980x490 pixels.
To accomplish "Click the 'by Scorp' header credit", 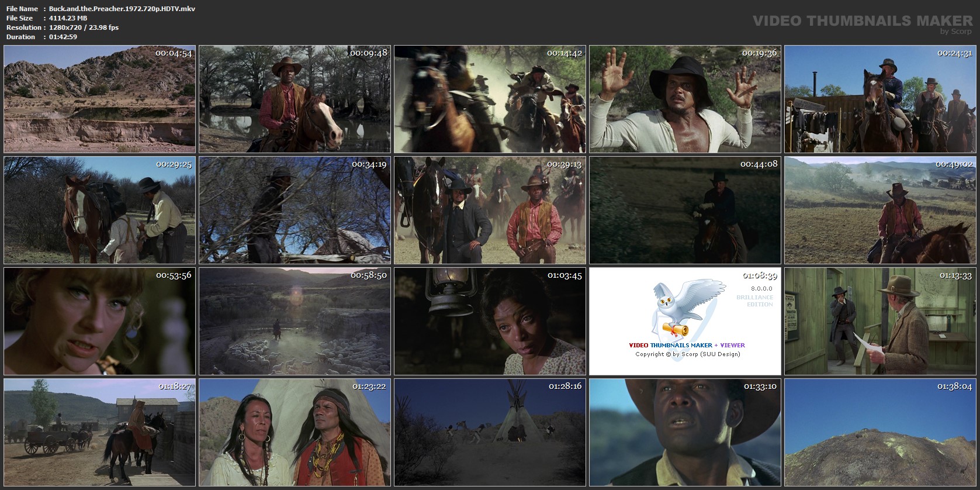I will coord(956,32).
